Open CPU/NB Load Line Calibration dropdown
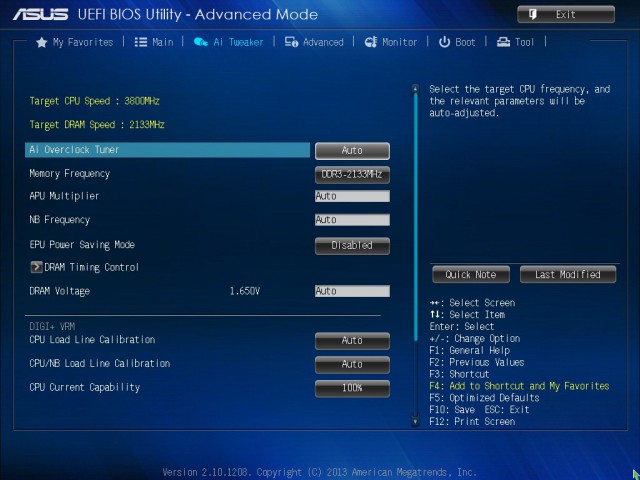The height and width of the screenshot is (480, 640). pyautogui.click(x=352, y=364)
